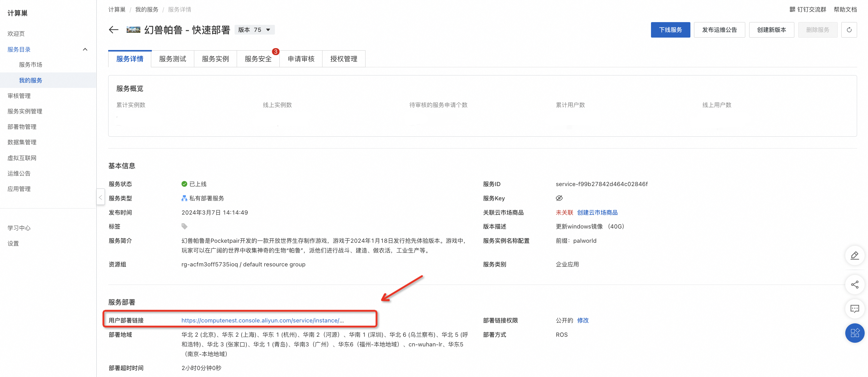The image size is (868, 377).
Task: Click the 创建新版本 button
Action: [771, 30]
